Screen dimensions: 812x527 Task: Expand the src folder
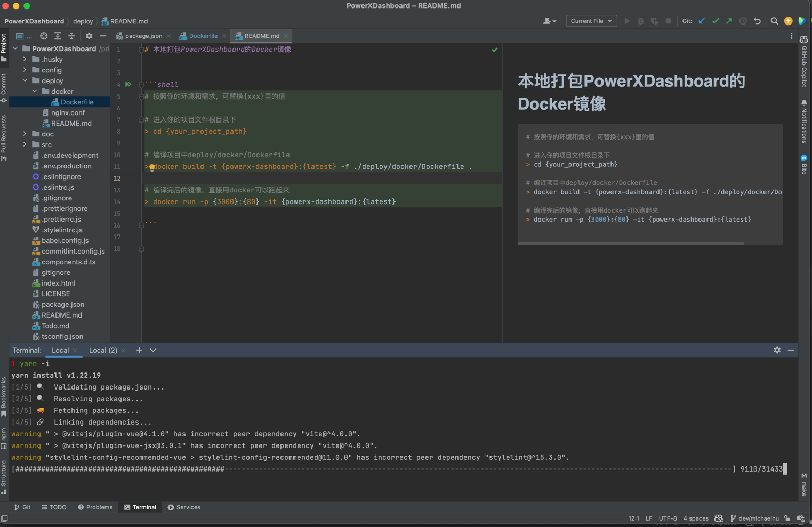coord(25,144)
